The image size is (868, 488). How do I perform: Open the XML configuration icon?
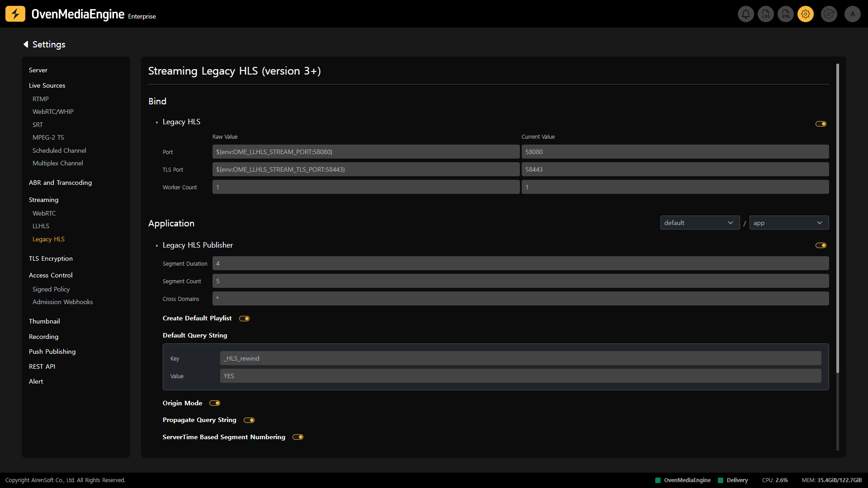coord(786,14)
